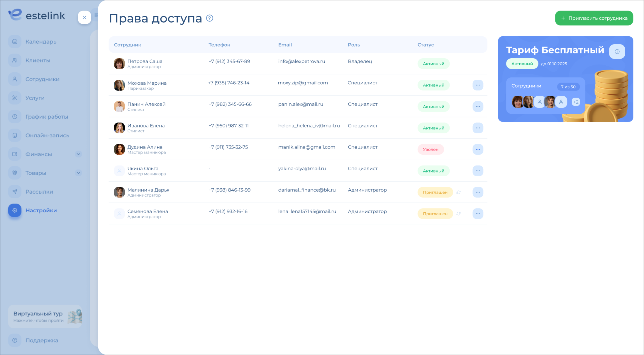Click name Якина Ольга
The image size is (644, 355).
[143, 169]
